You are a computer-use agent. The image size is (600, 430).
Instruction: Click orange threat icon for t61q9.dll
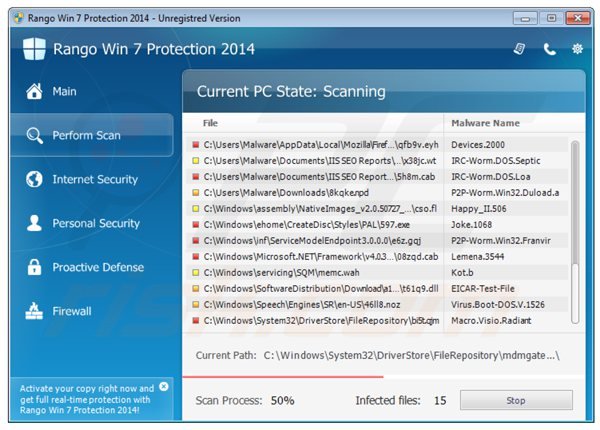tap(196, 289)
